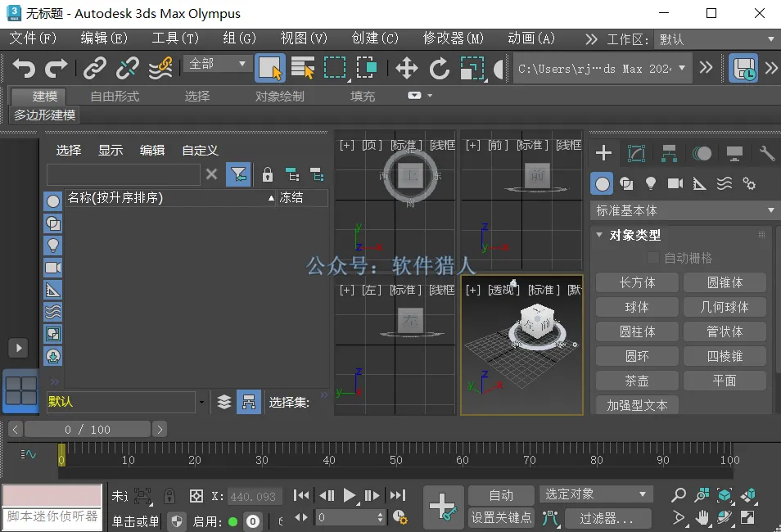Select the Link objects tool
This screenshot has height=532, width=781.
point(95,68)
